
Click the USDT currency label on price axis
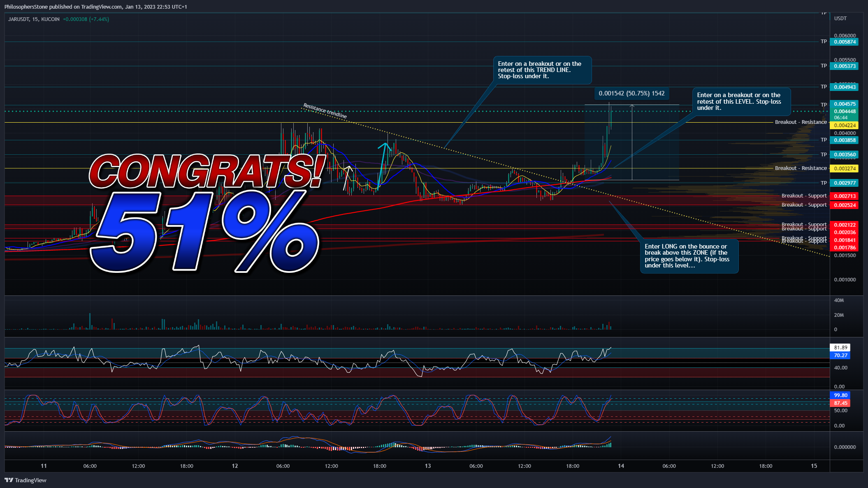[x=840, y=19]
